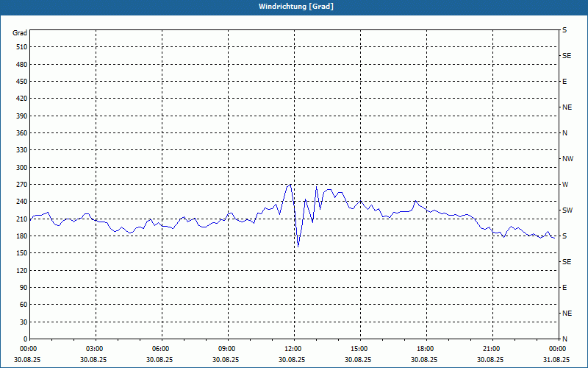Click the 180 y-axis value label
The height and width of the screenshot is (368, 588).
(x=22, y=236)
